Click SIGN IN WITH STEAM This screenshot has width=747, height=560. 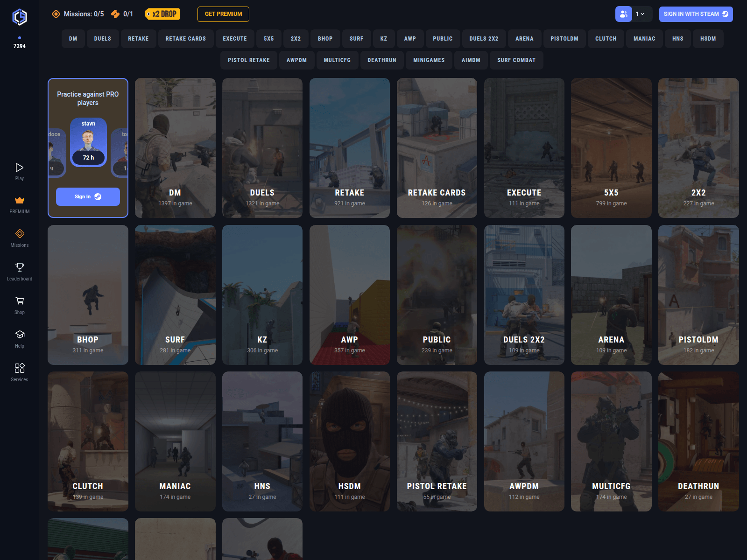[695, 14]
